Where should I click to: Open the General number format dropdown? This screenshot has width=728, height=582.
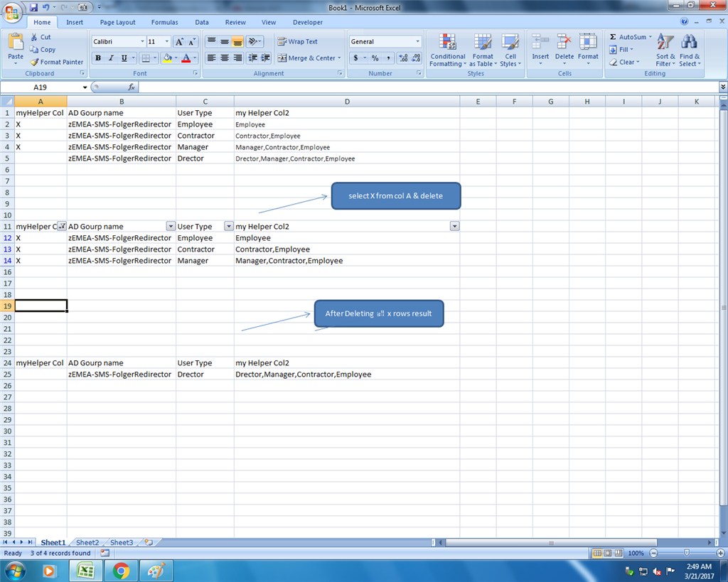click(x=417, y=42)
